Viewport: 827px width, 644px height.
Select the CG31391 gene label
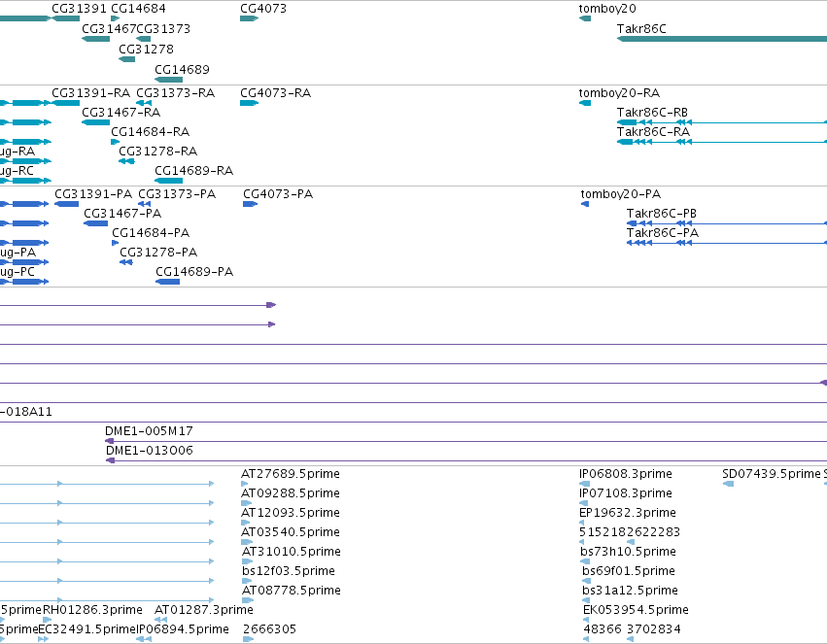[x=79, y=9]
